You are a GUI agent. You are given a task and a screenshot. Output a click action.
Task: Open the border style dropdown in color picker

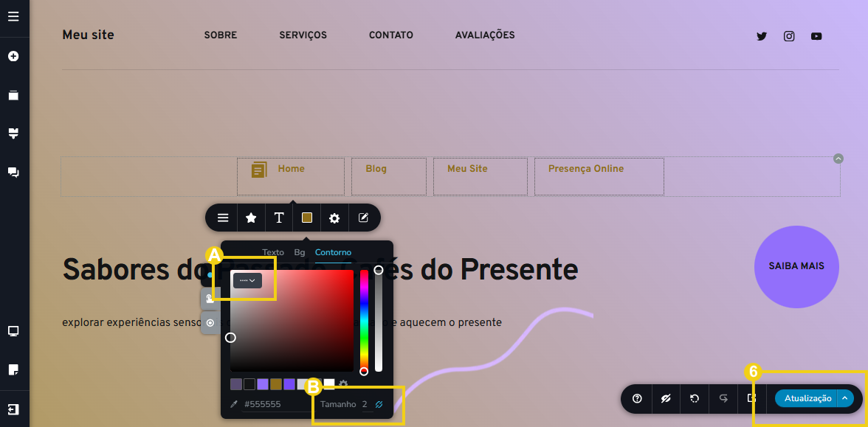(247, 280)
